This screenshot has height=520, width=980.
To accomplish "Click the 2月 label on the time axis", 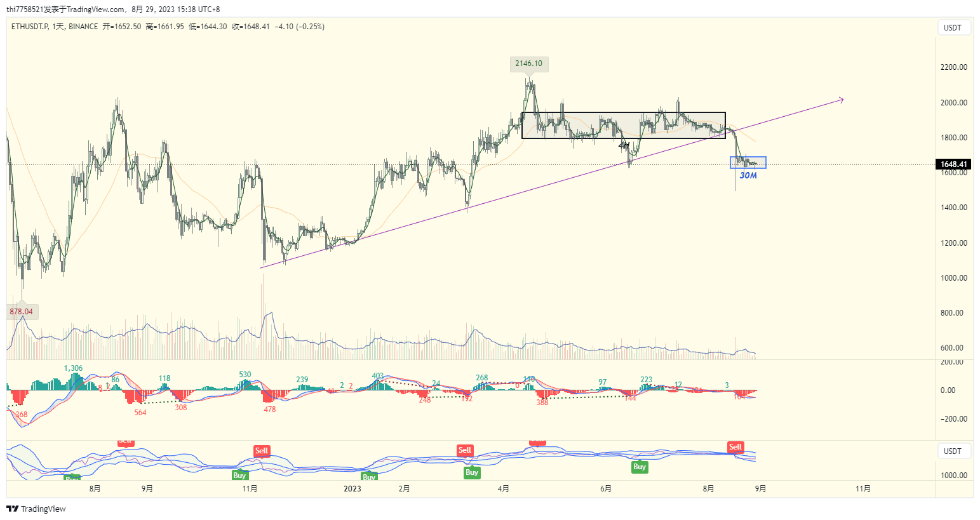I will coord(405,488).
